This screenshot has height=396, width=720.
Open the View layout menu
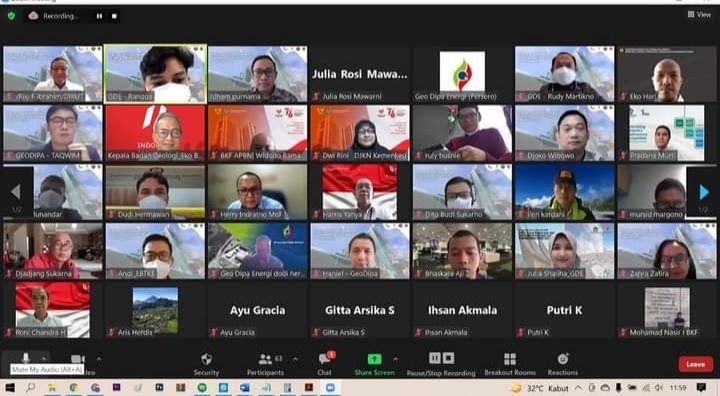pos(699,15)
